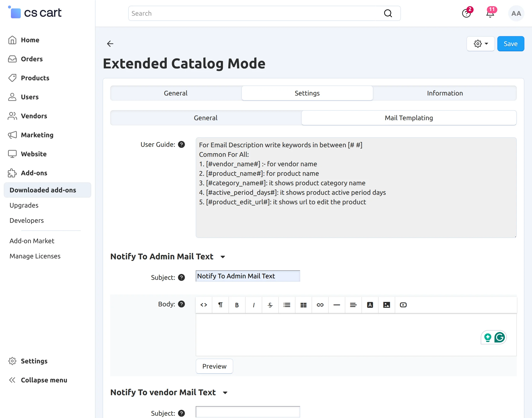Click the User Guide help tooltip icon
Screen dimensions: 532x418
[x=181, y=145]
